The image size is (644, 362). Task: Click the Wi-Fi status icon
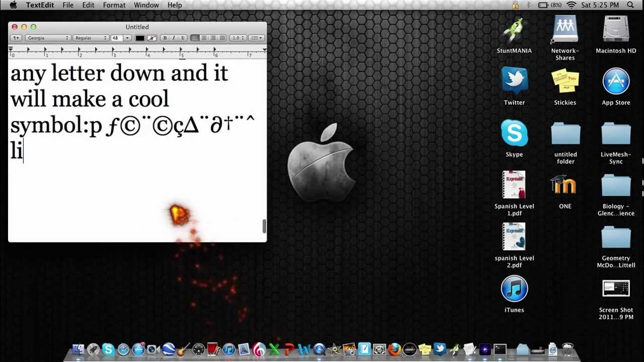[x=571, y=5]
